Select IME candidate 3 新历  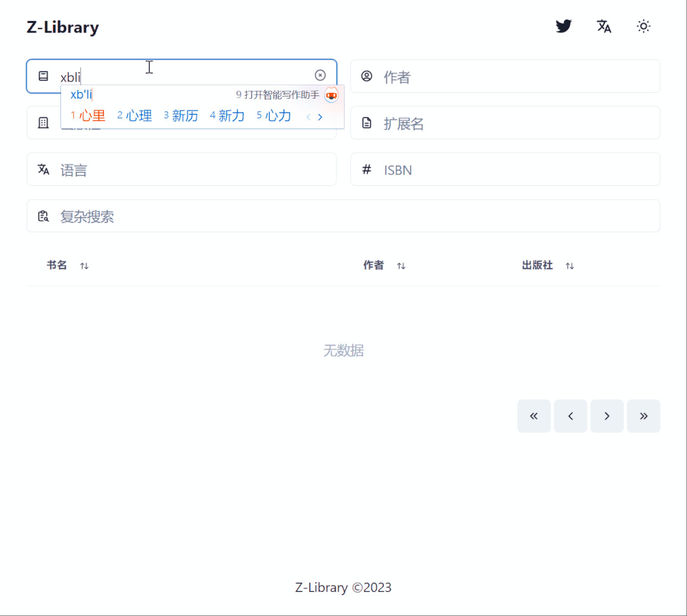[181, 116]
